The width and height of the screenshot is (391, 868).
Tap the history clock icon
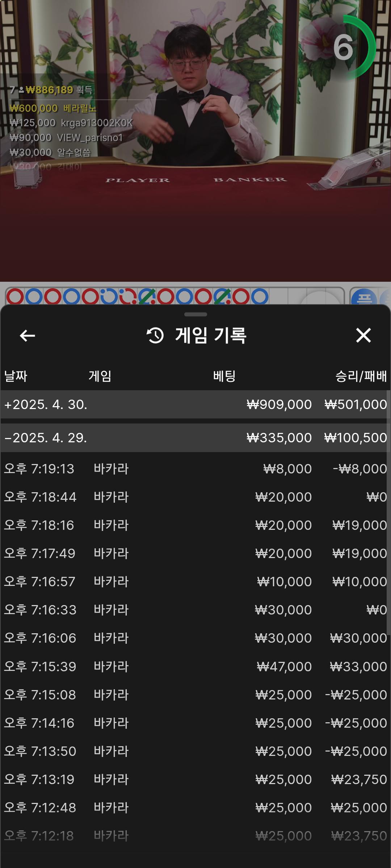pos(155,335)
